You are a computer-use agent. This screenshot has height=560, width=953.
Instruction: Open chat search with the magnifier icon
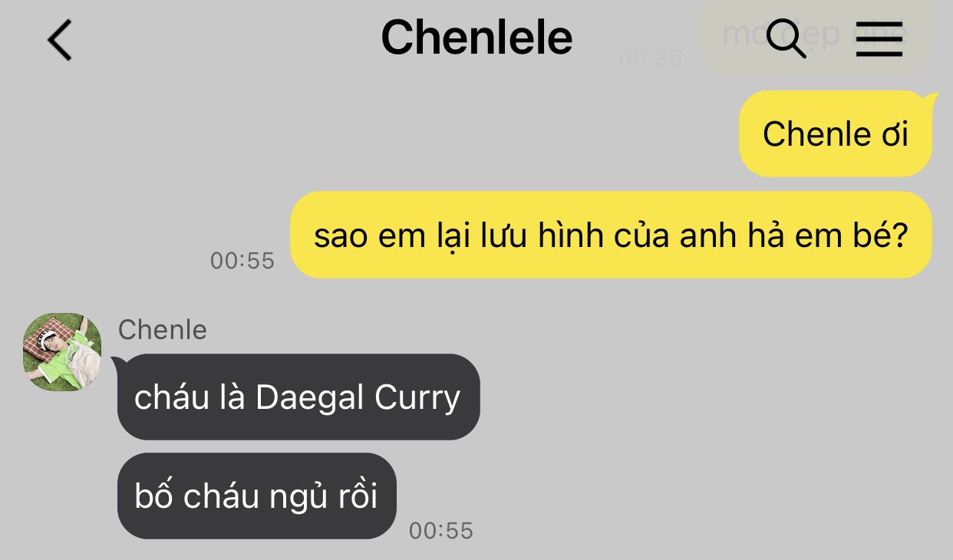786,38
